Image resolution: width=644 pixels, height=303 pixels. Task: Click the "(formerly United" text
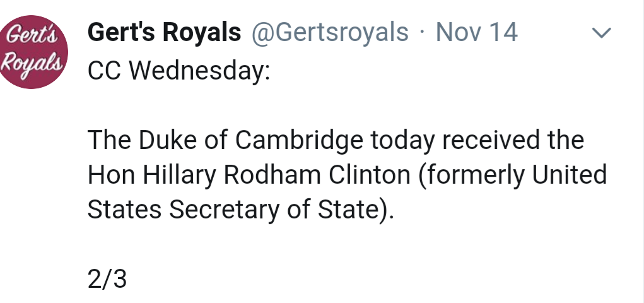tap(512, 175)
